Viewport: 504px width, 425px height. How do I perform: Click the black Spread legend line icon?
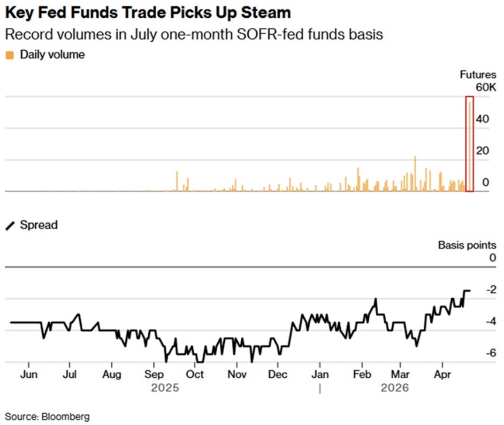[10, 226]
